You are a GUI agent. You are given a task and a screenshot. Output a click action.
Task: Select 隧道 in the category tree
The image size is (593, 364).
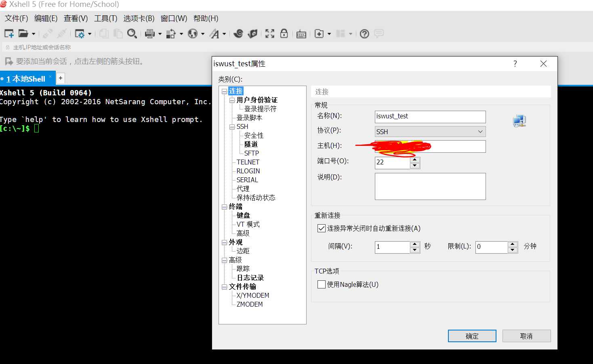click(x=251, y=145)
